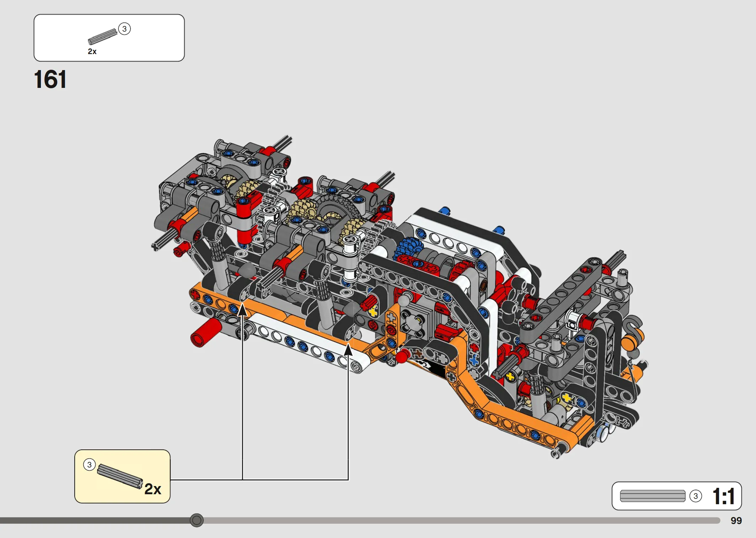Click the Technic chassis model illustration
Image resolution: width=756 pixels, height=538 pixels.
click(400, 297)
